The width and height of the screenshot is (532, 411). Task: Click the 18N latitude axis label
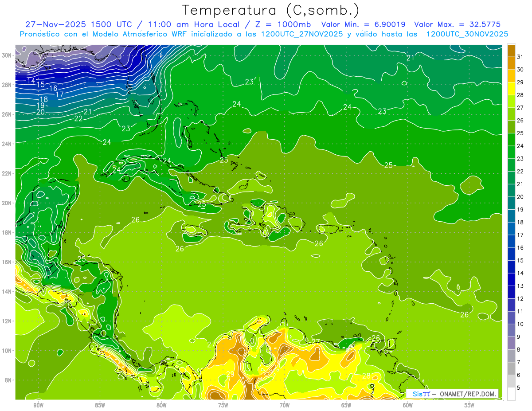pos(7,232)
